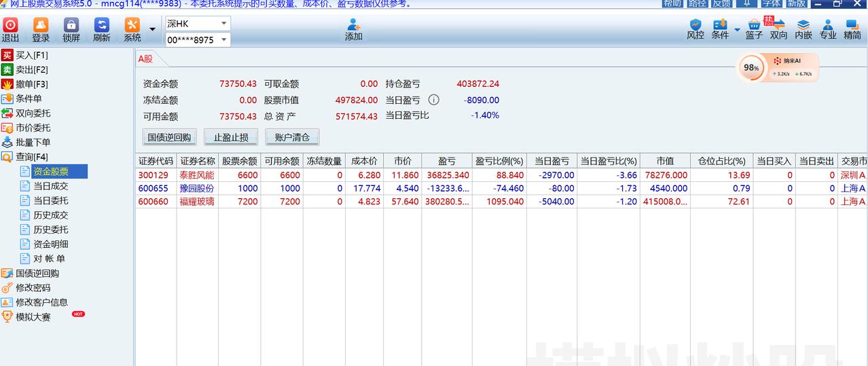Click stock code 600660
The image size is (868, 366).
(153, 201)
